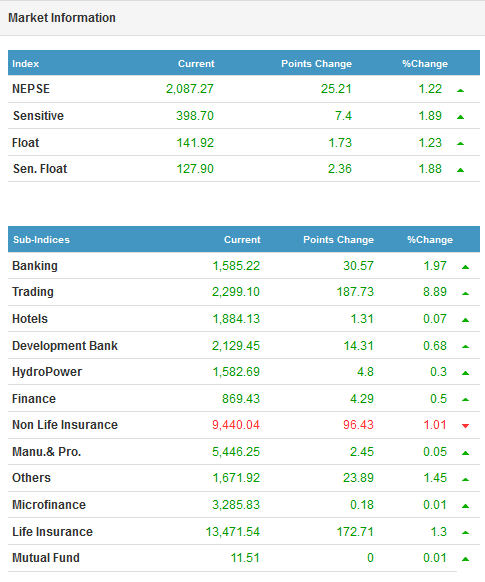
Task: Click Non Life Insurance points change 96.43
Action: point(358,425)
